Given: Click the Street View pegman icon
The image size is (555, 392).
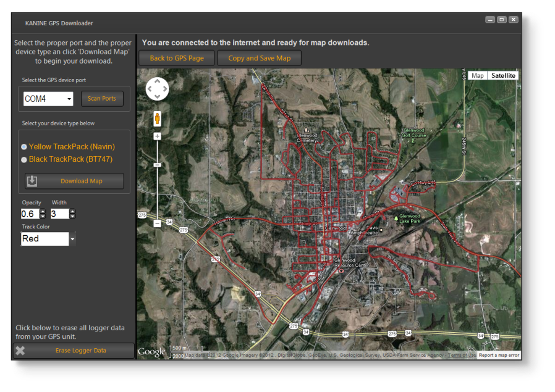Looking at the screenshot, I should click(157, 119).
